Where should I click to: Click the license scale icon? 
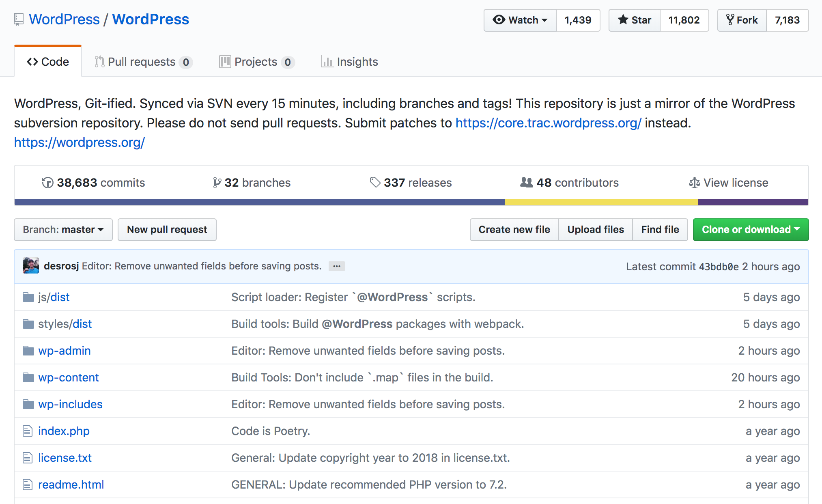click(x=694, y=183)
